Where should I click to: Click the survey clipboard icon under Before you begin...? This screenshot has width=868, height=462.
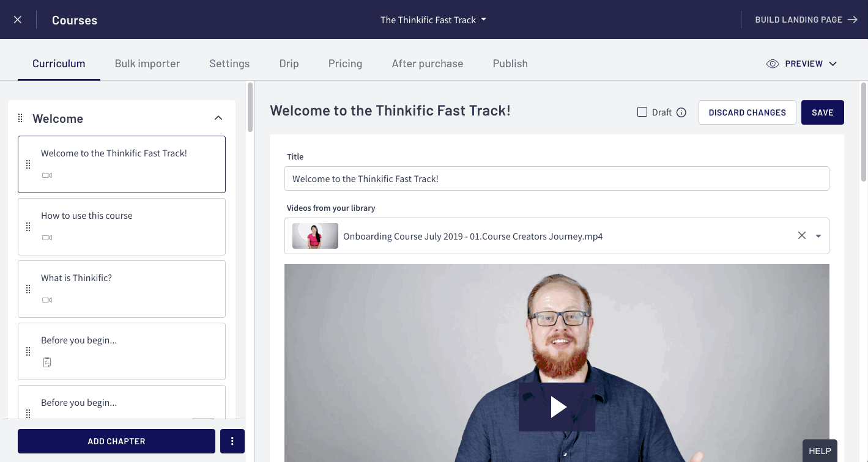47,362
